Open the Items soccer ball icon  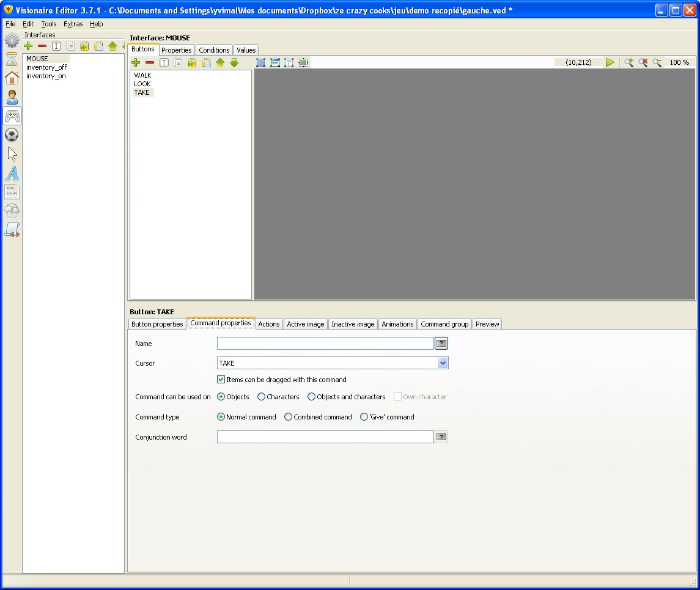click(12, 135)
